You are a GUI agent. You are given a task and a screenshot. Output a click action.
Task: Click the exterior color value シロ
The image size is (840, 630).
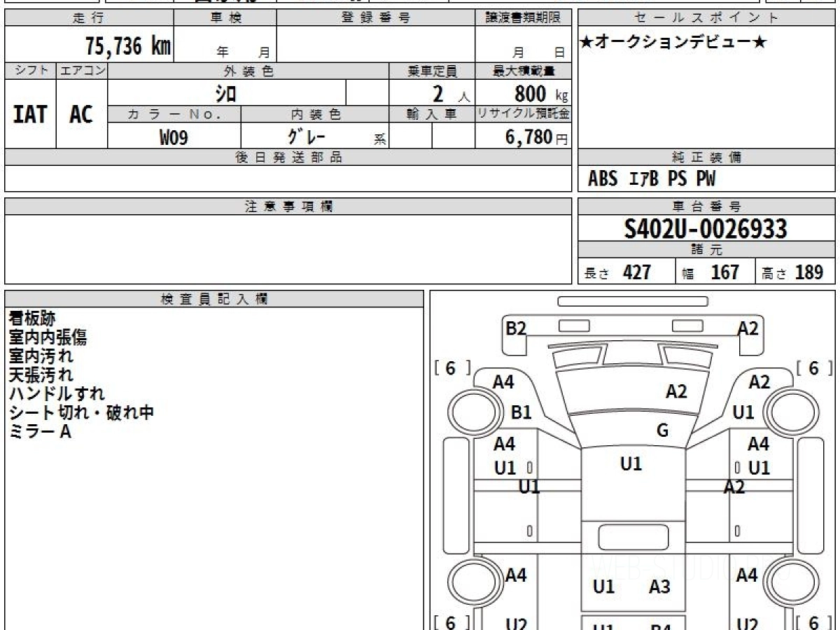click(x=225, y=92)
